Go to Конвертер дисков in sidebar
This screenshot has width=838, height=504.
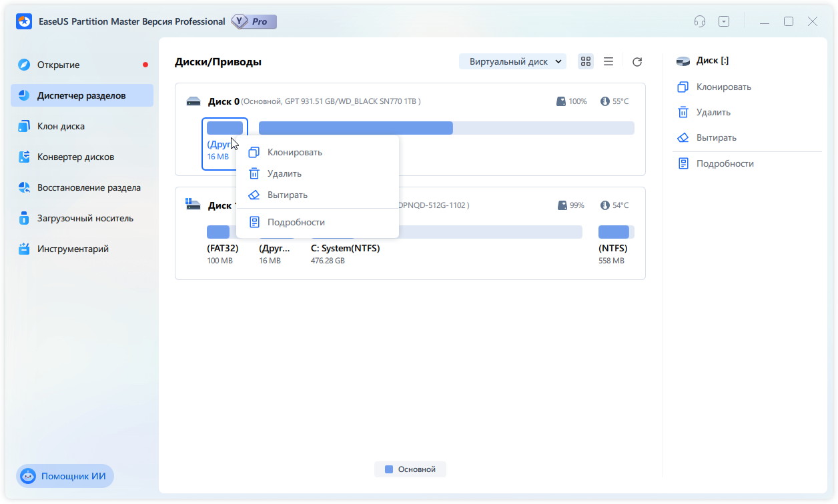coord(75,157)
